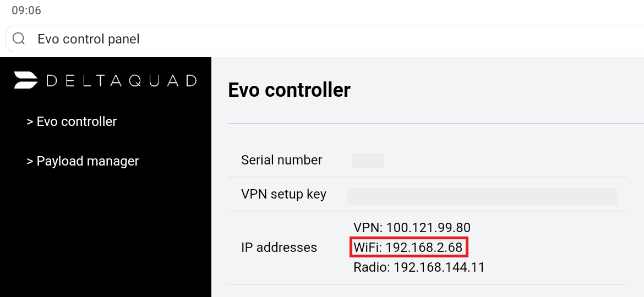Screen dimensions: 644x297
Task: Select the redacted VPN setup key field
Action: [x=482, y=196]
